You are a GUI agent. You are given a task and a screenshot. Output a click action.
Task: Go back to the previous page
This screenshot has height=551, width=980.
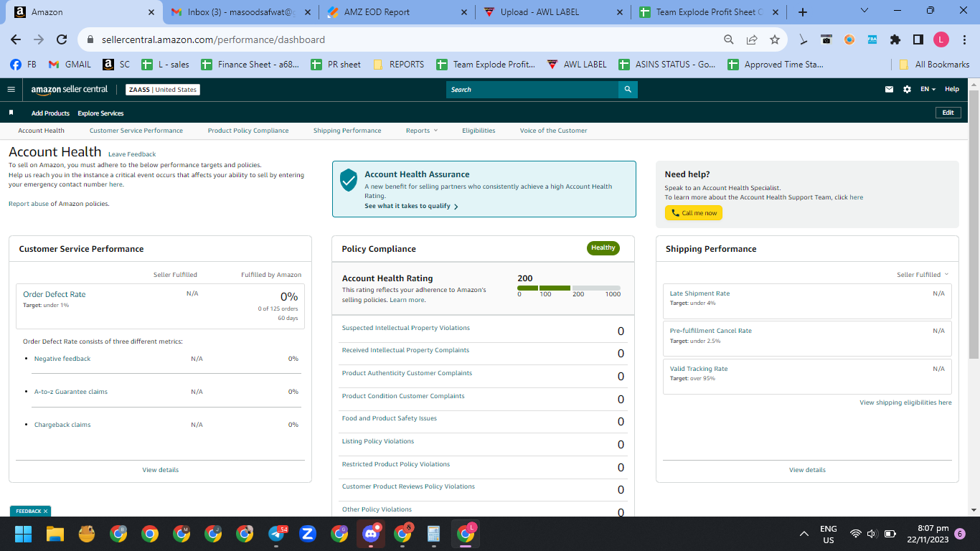coord(16,40)
